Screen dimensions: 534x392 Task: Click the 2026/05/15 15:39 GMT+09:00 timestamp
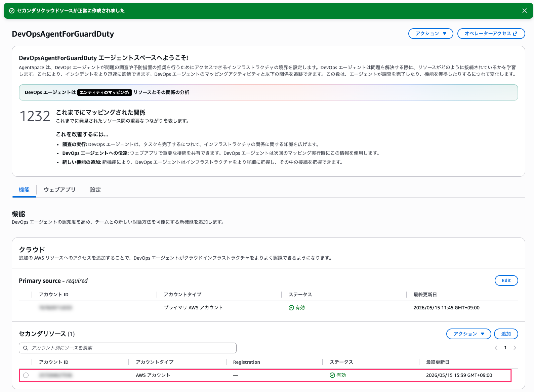pos(459,375)
